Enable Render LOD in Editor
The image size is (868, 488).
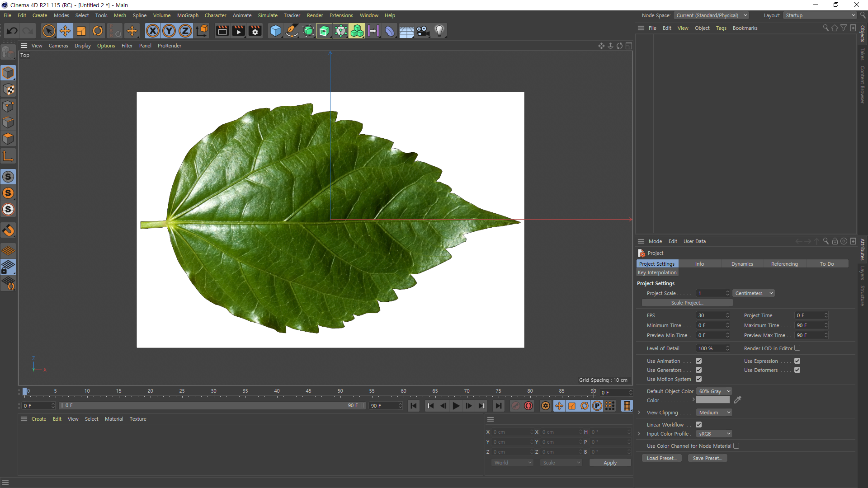coord(797,348)
